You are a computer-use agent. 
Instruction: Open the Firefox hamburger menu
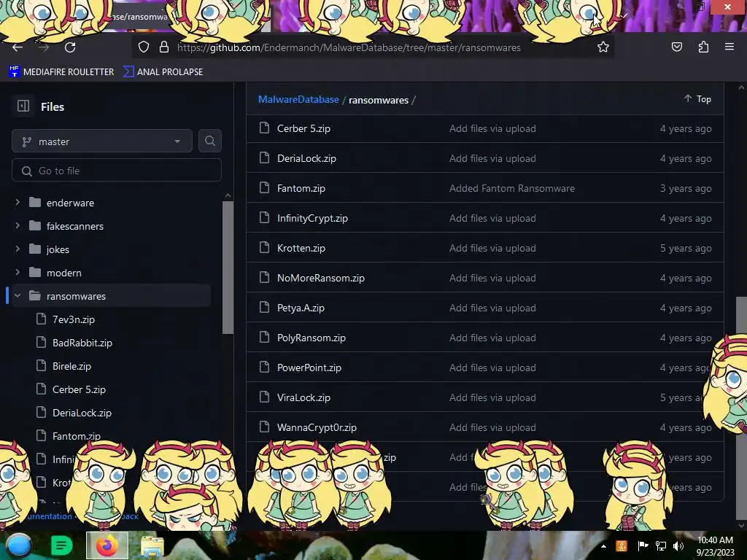(729, 47)
